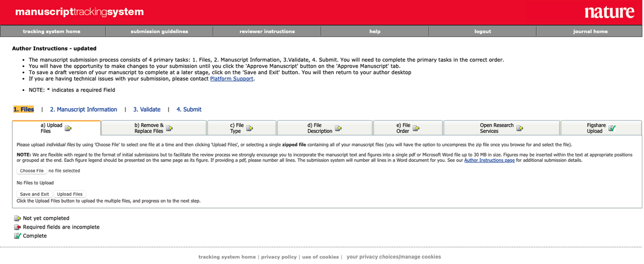Click the 'Complete' legend label
The height and width of the screenshot is (264, 644).
pyautogui.click(x=35, y=236)
